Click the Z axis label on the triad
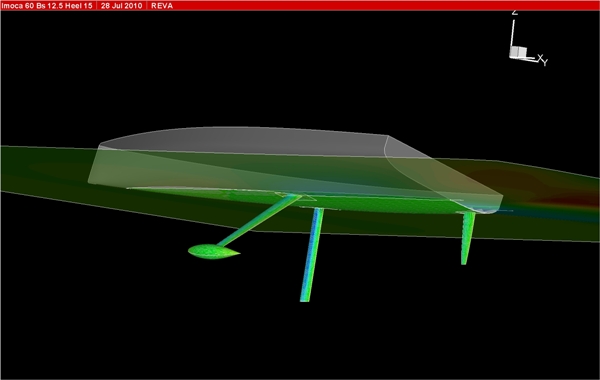This screenshot has height=380, width=600. (515, 13)
